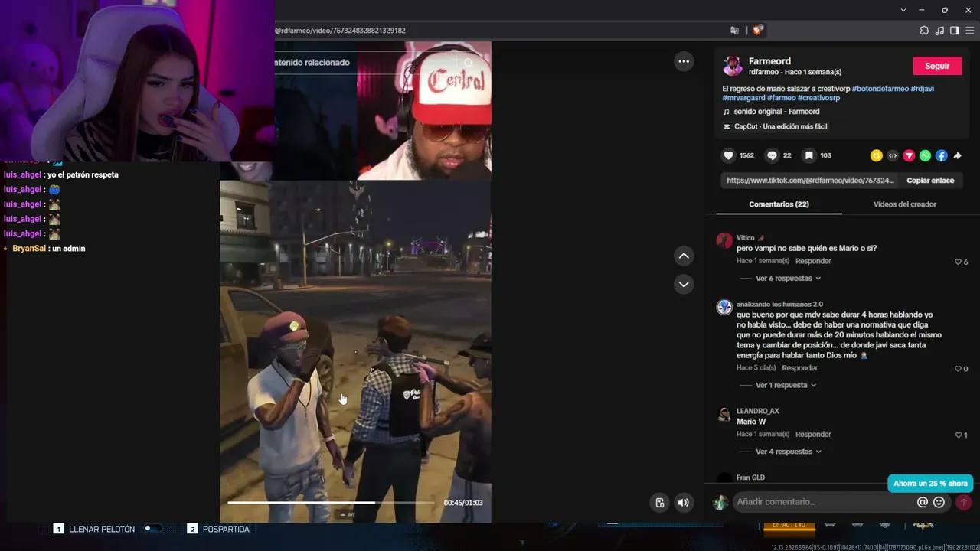Open comments via the speech bubble icon
This screenshot has width=980, height=551.
(x=772, y=155)
